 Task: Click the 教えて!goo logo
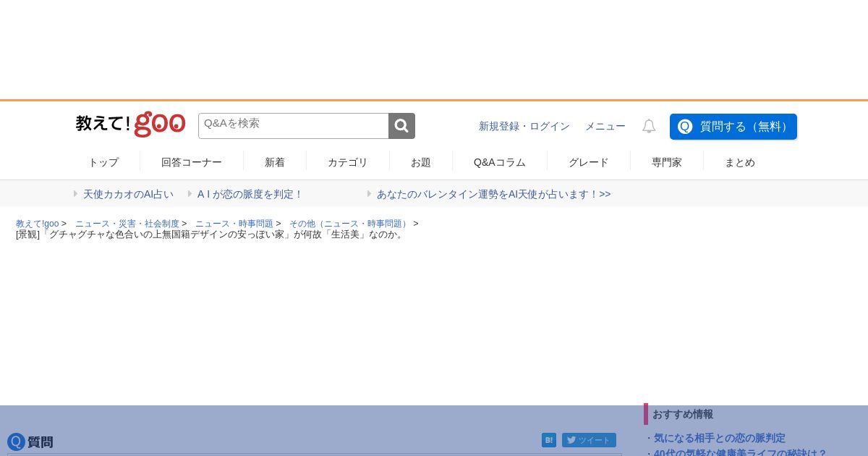[130, 124]
